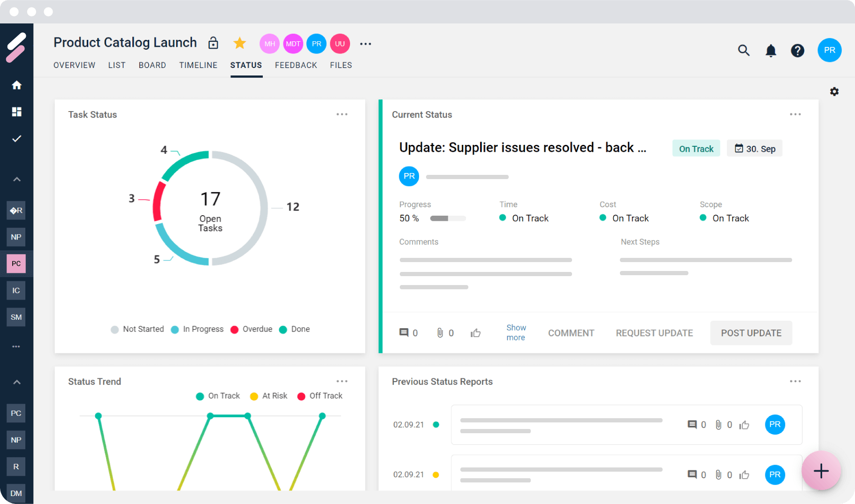Click the home icon in sidebar
Viewport: 855px width, 504px height.
[16, 85]
